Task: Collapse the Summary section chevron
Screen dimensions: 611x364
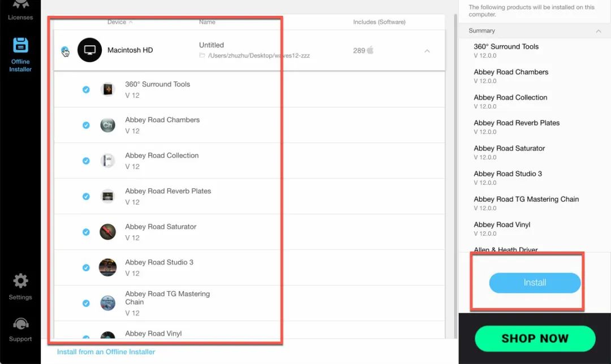Action: 599,31
